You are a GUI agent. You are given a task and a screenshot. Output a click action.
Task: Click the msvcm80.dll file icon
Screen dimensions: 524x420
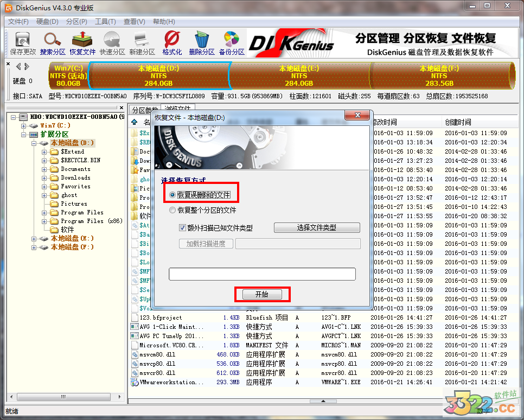coord(135,354)
